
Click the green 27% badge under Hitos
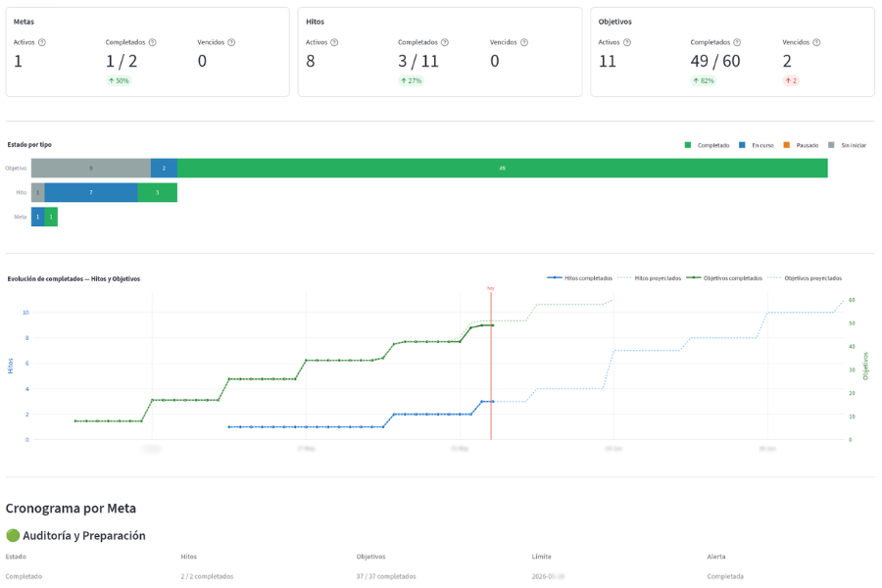(412, 80)
